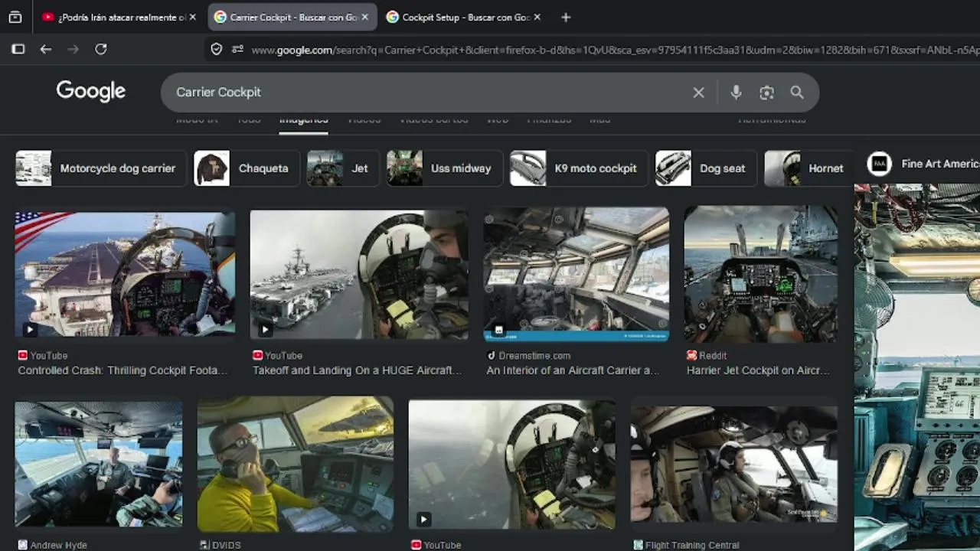This screenshot has height=551, width=980.
Task: Select the Motorcycle dog carrier chip
Action: tap(101, 168)
